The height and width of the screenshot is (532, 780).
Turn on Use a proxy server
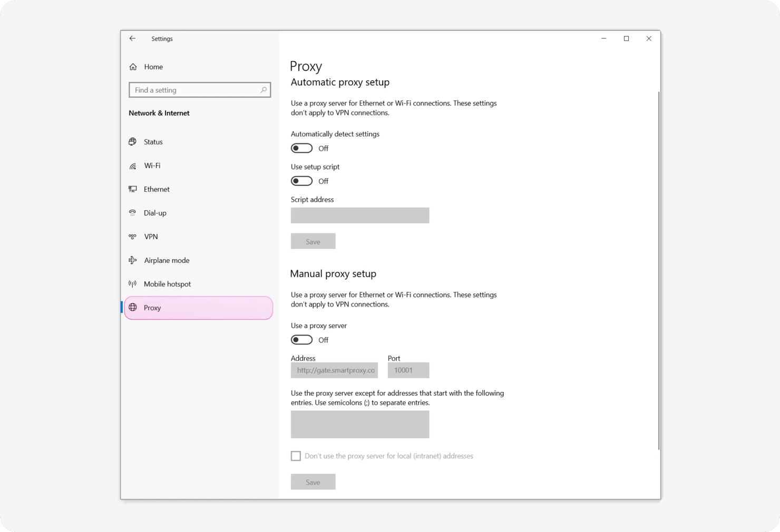coord(301,340)
